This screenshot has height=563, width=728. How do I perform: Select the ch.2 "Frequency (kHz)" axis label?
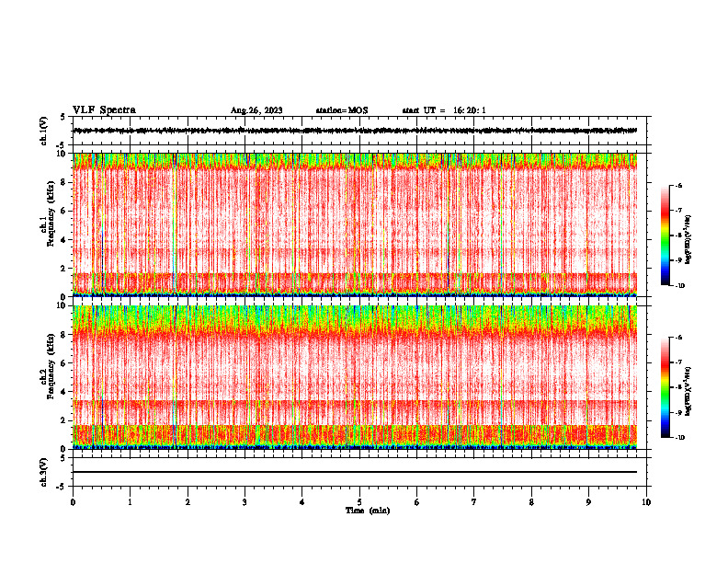tap(51, 366)
